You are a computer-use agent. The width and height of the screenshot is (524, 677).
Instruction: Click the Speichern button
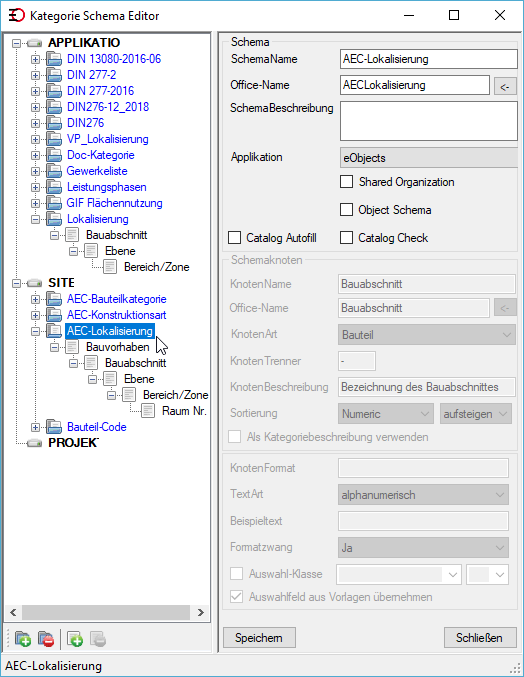click(x=259, y=638)
